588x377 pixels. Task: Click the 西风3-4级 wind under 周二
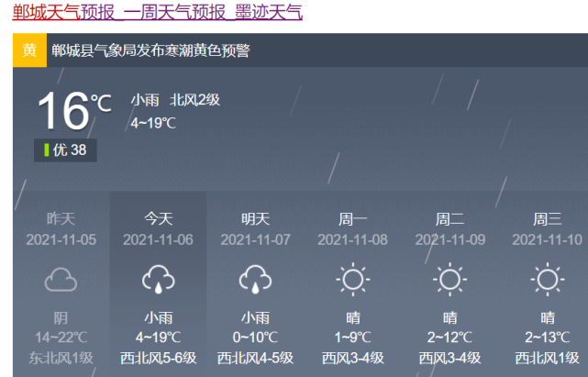click(449, 358)
